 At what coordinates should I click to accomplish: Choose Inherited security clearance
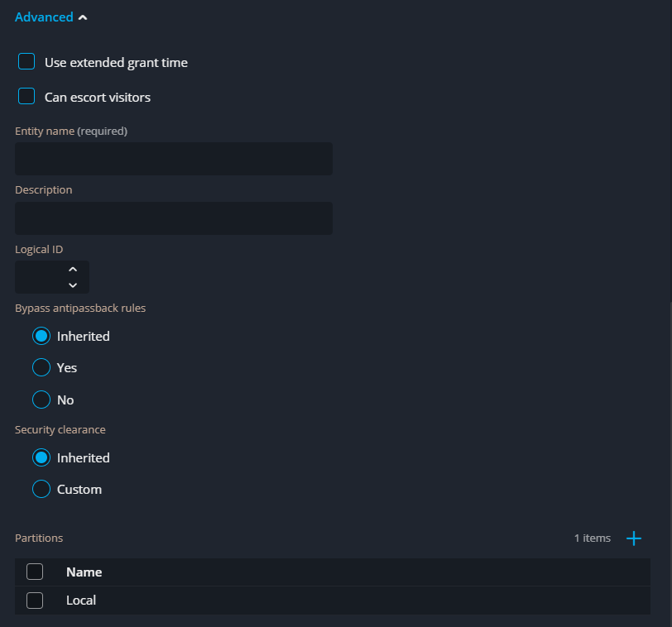click(x=41, y=457)
